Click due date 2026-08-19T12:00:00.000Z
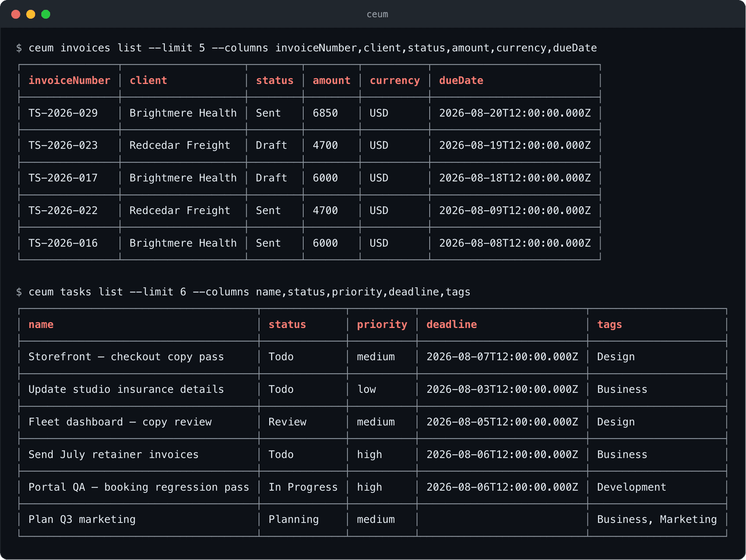746x560 pixels. tap(515, 146)
